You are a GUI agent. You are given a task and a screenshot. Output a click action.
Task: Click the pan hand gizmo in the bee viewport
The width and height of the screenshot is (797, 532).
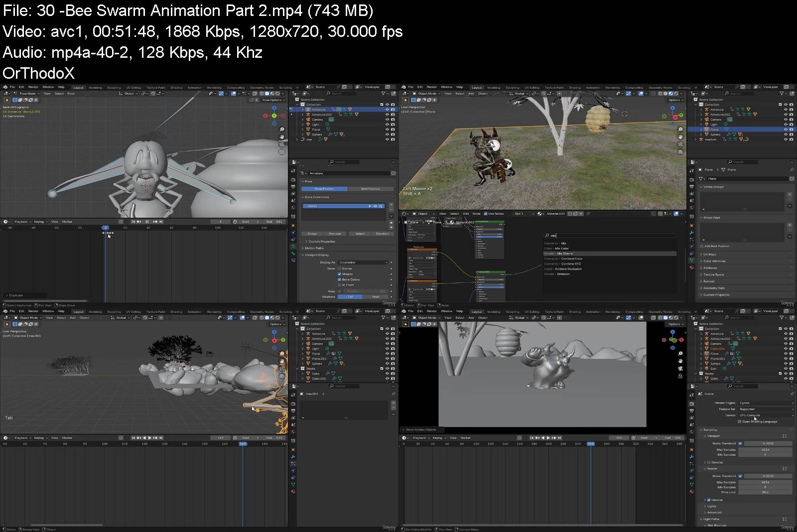[282, 136]
